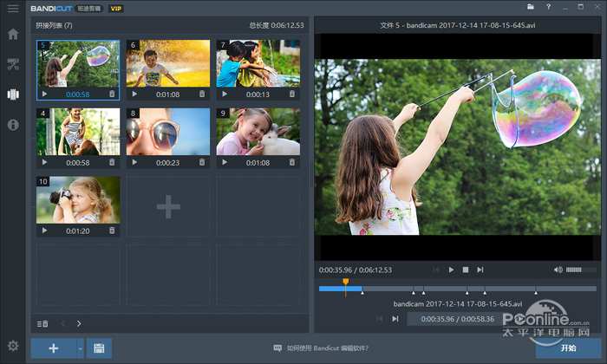Select clip 5 bubble thumbnail
The width and height of the screenshot is (607, 364).
[78, 64]
